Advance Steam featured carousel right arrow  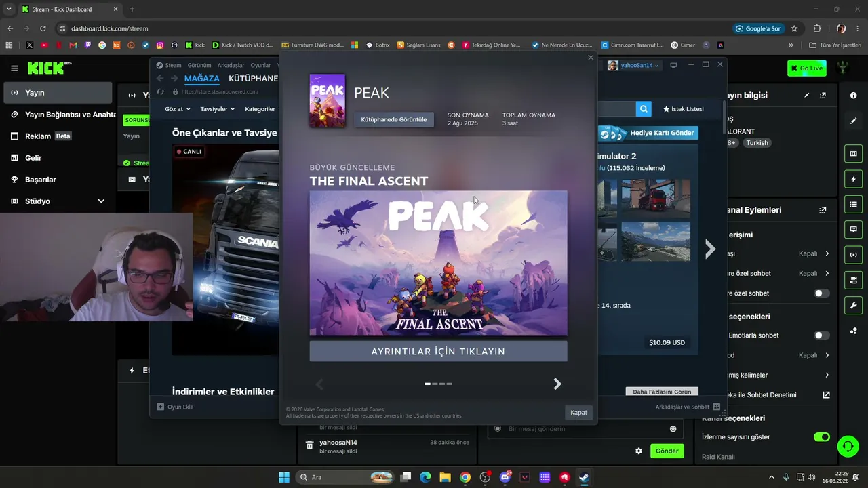pyautogui.click(x=710, y=249)
